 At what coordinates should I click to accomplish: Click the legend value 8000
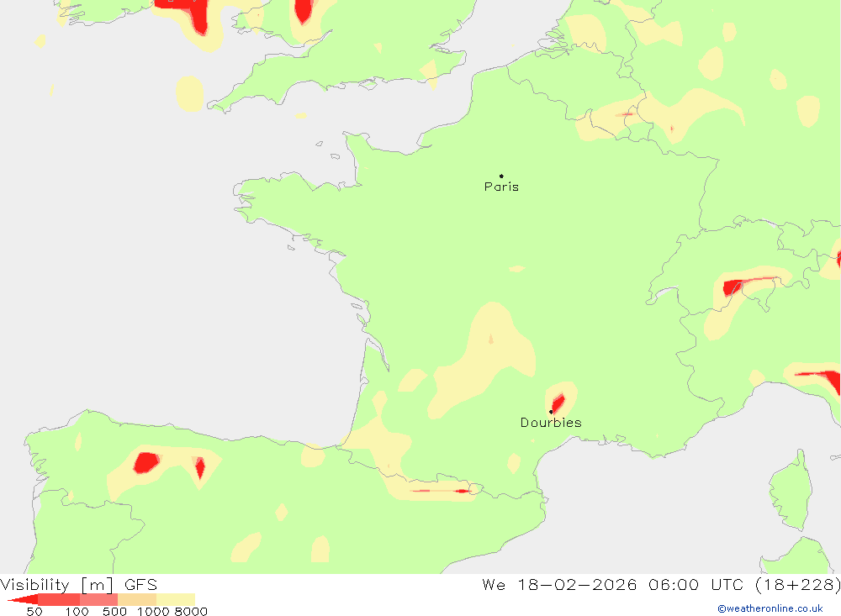[x=191, y=611]
